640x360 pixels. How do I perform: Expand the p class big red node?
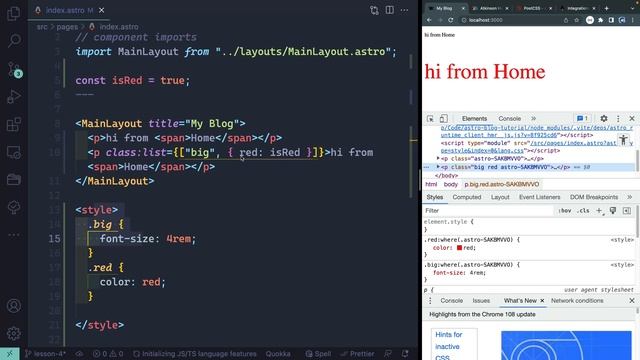[438, 167]
